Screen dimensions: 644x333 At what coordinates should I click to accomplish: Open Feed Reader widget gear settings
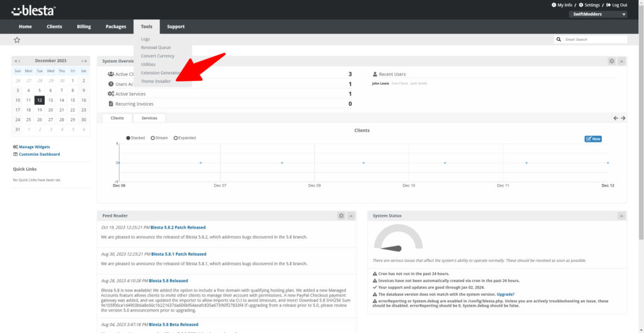[x=341, y=216]
